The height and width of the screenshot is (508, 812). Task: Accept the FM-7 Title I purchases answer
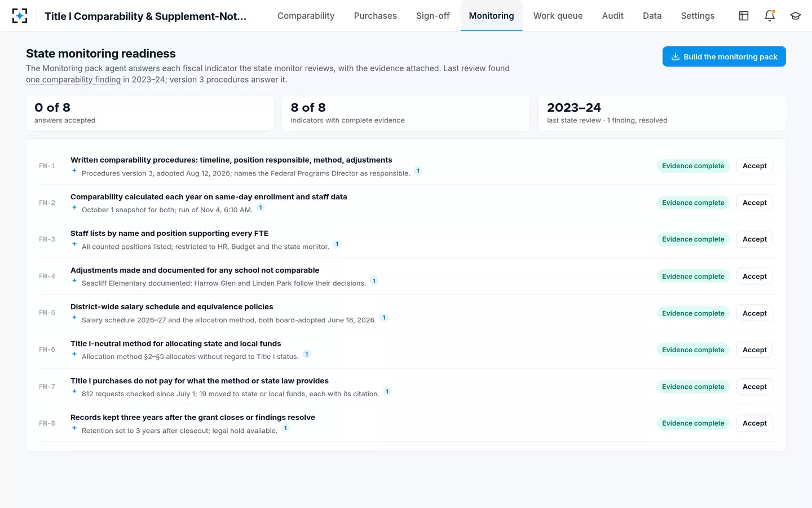coord(754,387)
